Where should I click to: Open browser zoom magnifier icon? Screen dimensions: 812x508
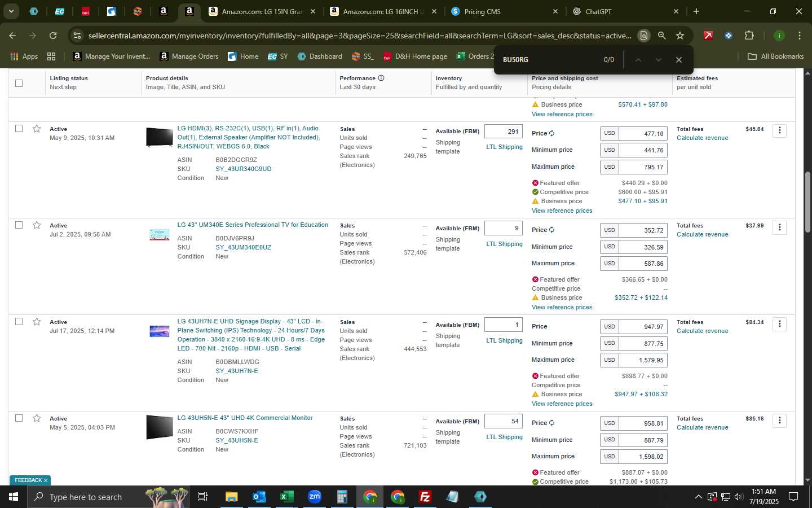[x=662, y=36]
